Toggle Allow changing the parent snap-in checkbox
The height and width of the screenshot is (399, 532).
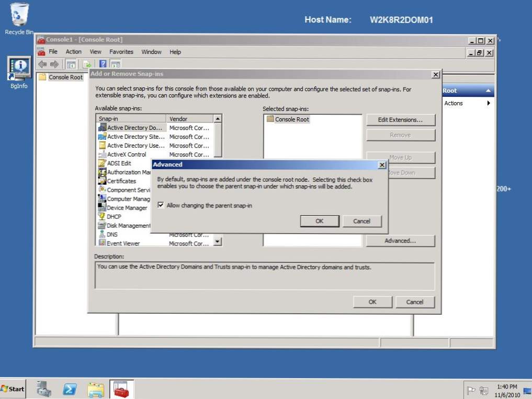pos(161,205)
